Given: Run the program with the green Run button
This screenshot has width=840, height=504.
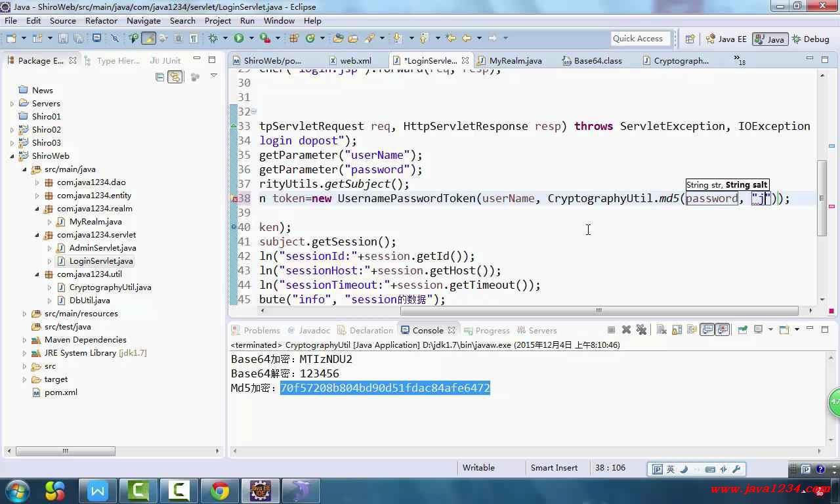Looking at the screenshot, I should click(239, 38).
